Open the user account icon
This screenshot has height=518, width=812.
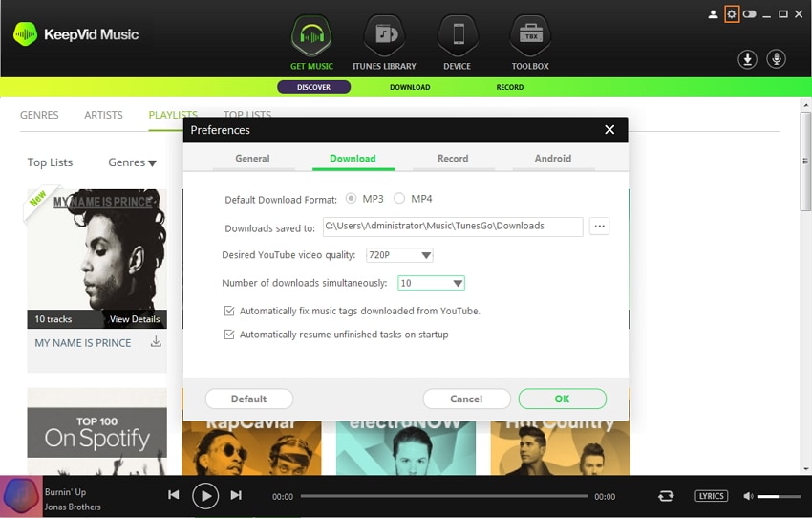tap(713, 14)
